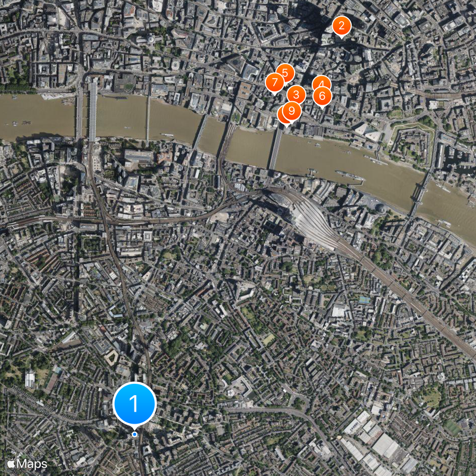Viewport: 476px width, 476px height.
Task: Click the road bridge below pin 9
Action: (275, 148)
